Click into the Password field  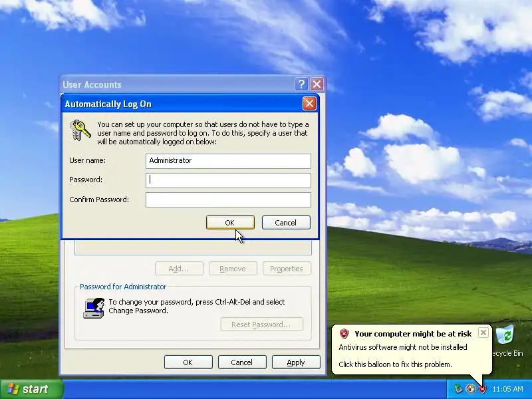click(x=228, y=180)
